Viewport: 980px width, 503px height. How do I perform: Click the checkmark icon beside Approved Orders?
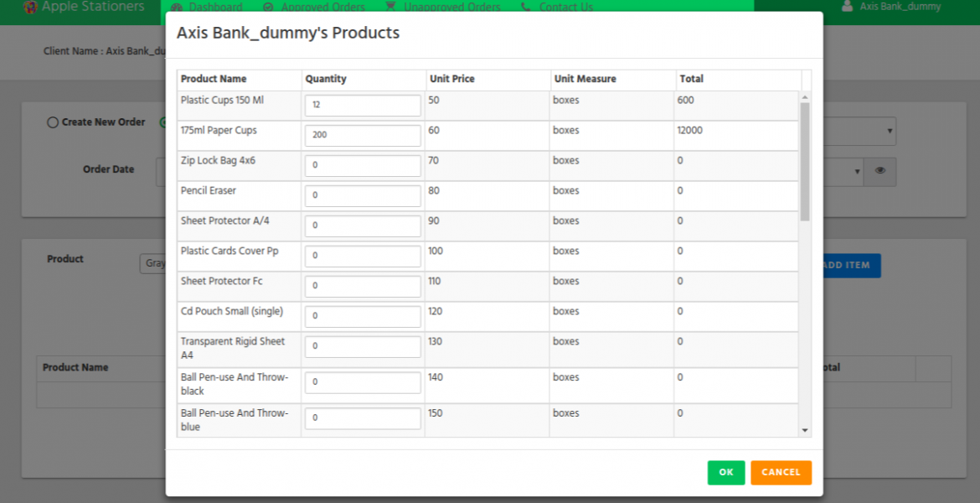coord(268,7)
